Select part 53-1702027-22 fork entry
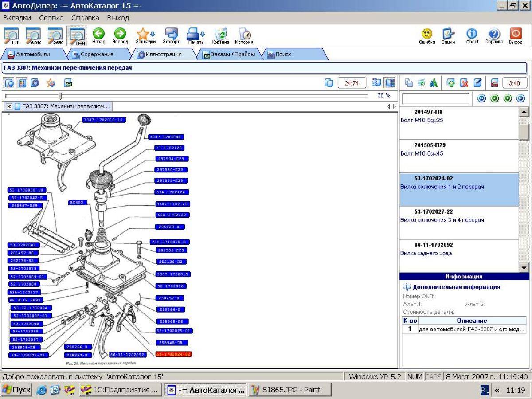The width and height of the screenshot is (532, 399). 459,223
